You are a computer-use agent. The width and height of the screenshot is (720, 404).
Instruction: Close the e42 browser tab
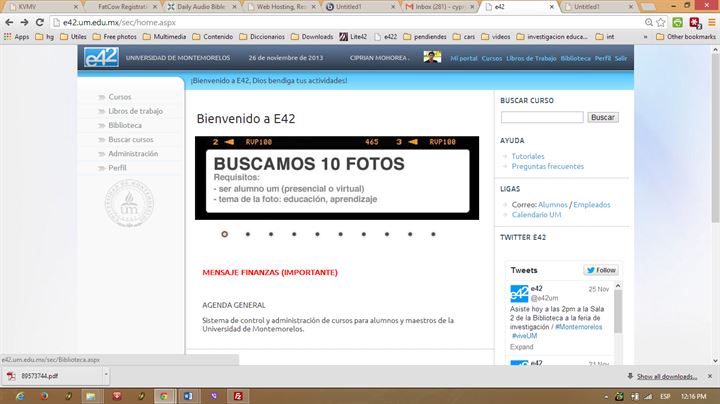(x=551, y=7)
